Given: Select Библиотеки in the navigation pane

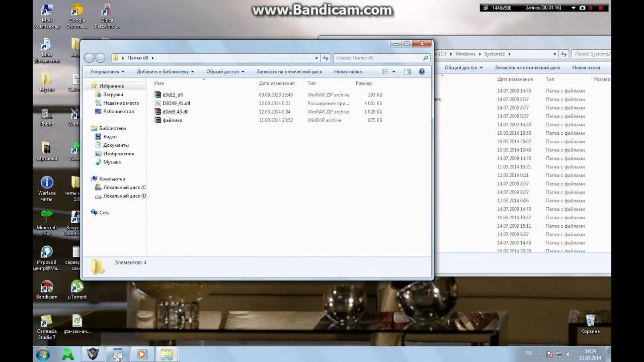Looking at the screenshot, I should point(112,128).
